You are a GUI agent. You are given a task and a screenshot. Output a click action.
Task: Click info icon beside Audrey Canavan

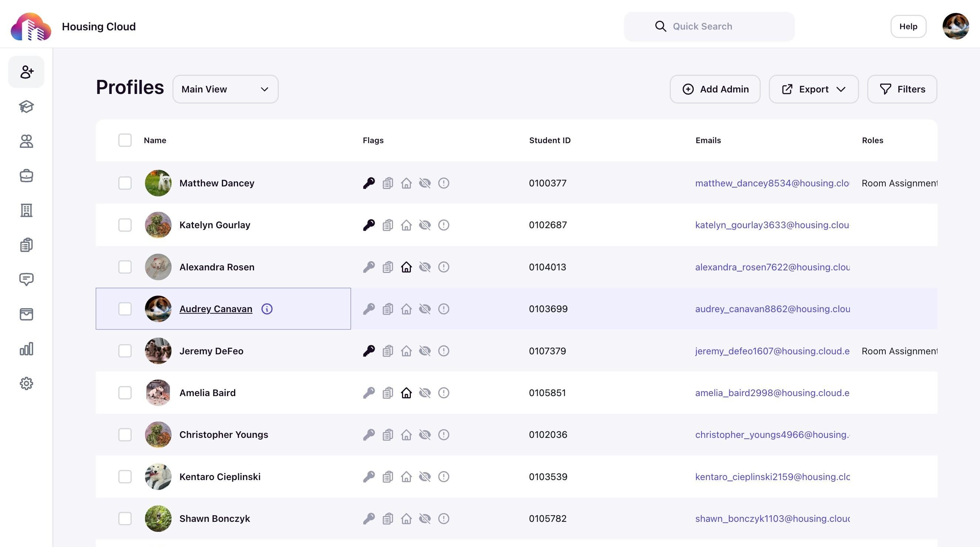267,309
